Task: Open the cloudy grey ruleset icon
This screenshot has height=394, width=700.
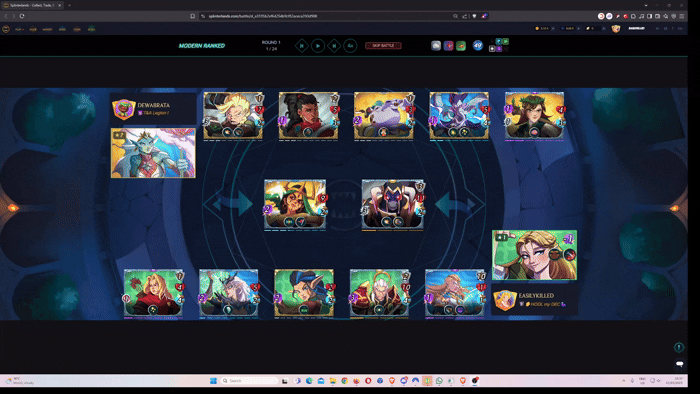Action: coord(436,46)
